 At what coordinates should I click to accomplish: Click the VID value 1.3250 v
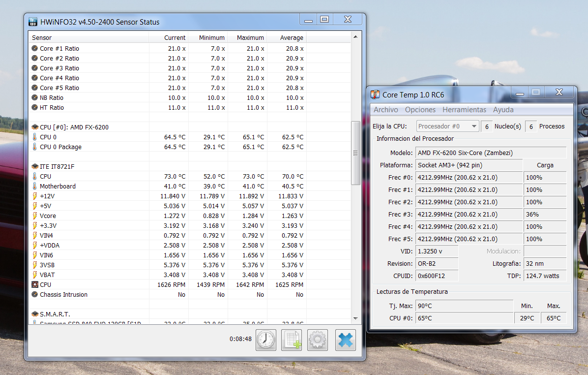tap(437, 251)
